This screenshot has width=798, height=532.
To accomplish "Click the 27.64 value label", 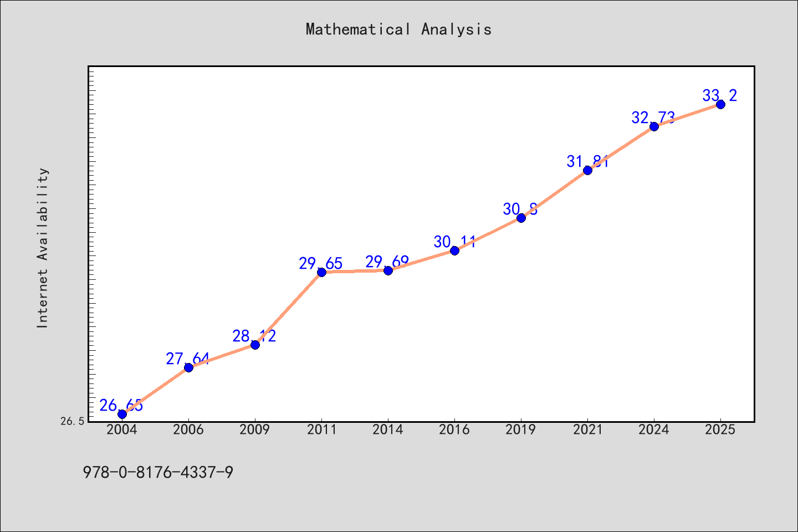I will point(188,359).
